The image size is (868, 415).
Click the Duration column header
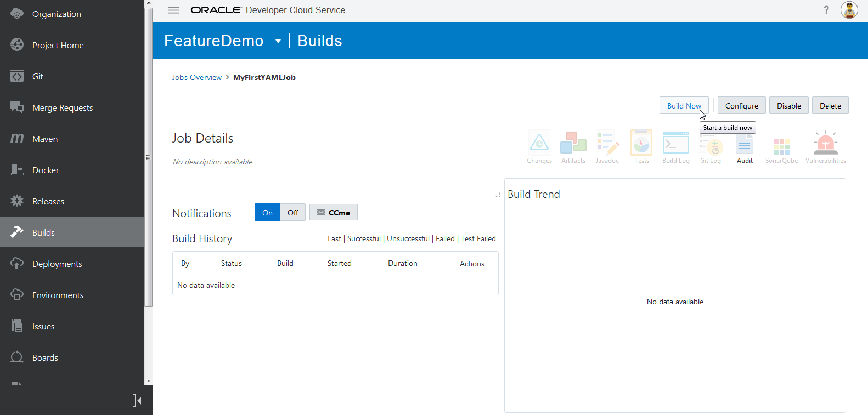[x=403, y=263]
